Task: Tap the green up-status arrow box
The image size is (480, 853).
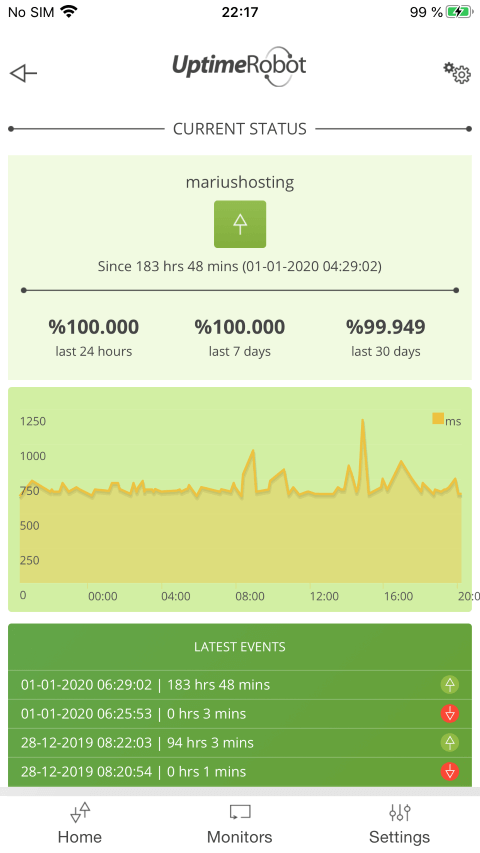Action: click(240, 224)
